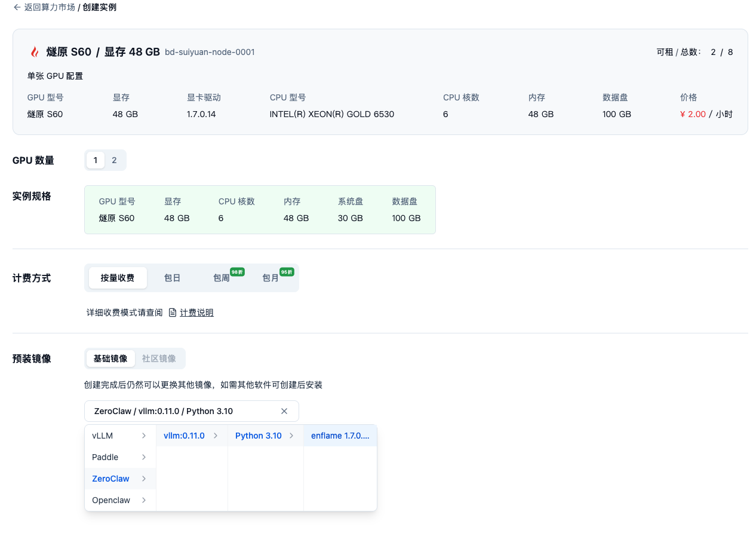The height and width of the screenshot is (533, 756).
Task: Select Paddle in the cascader menu
Action: click(x=120, y=457)
